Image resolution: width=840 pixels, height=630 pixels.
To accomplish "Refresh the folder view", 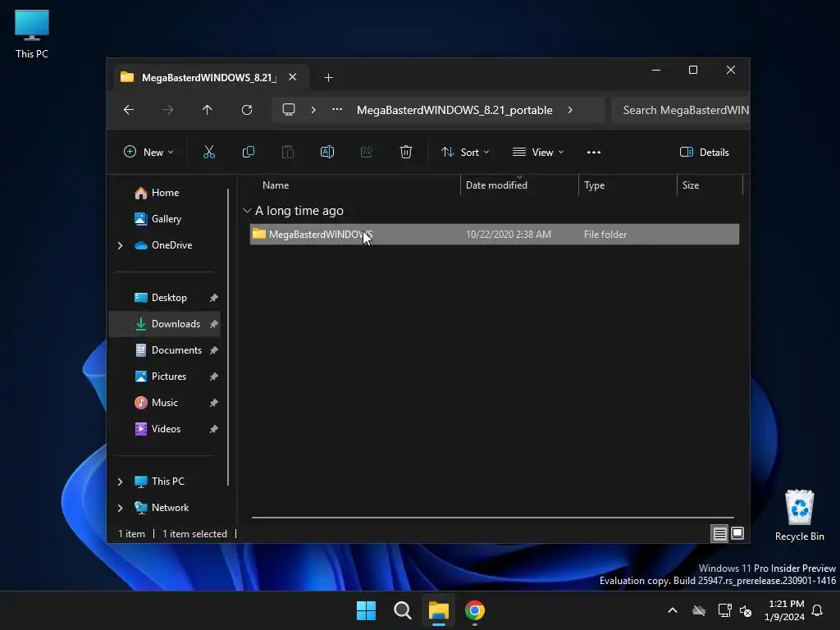I will pos(247,110).
